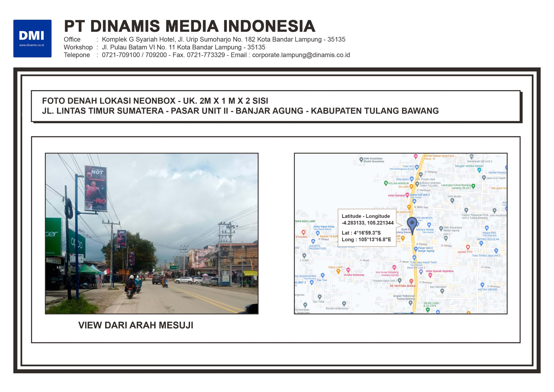Click the 'Jl. Moris Jaya' street label

(x=421, y=207)
